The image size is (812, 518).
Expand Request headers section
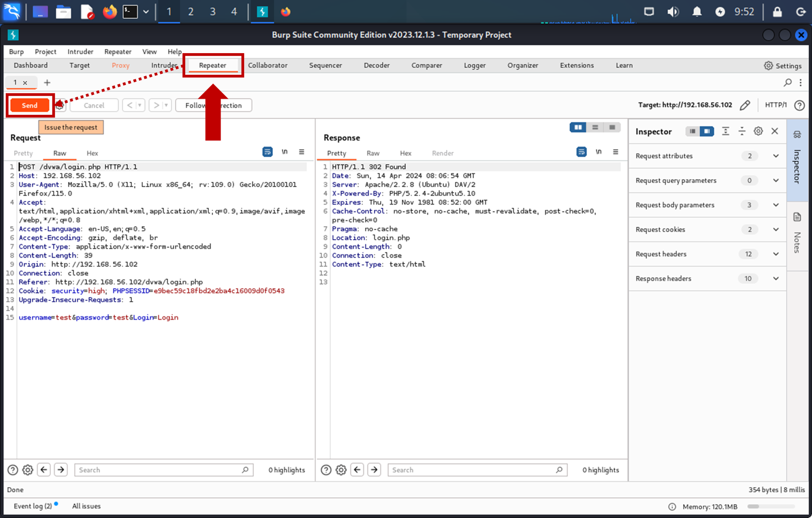coord(707,254)
